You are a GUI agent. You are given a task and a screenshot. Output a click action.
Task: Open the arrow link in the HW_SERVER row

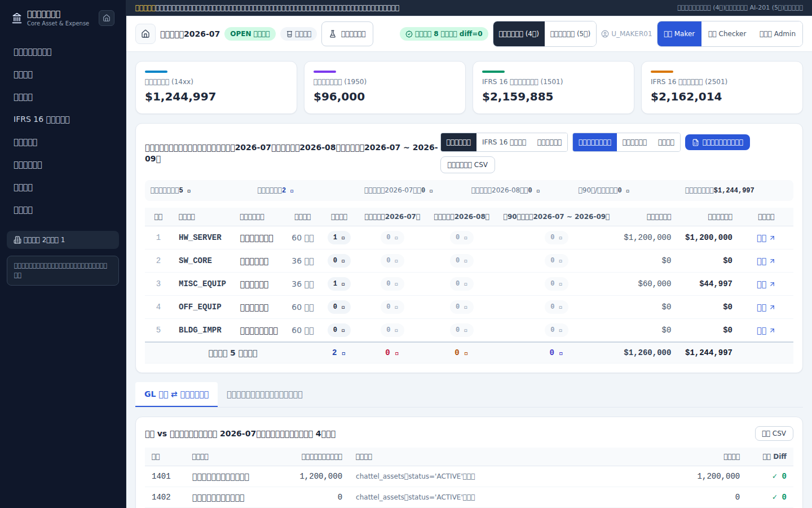pos(766,238)
